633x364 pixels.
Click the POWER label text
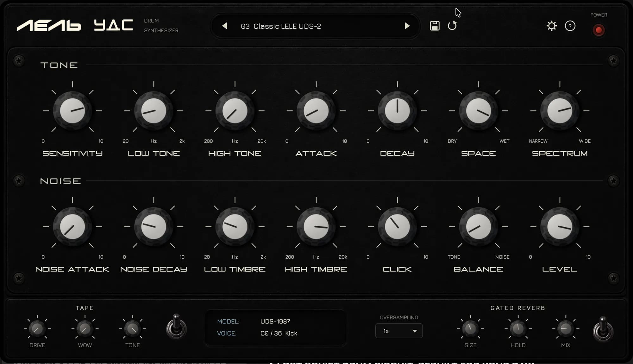pos(599,15)
